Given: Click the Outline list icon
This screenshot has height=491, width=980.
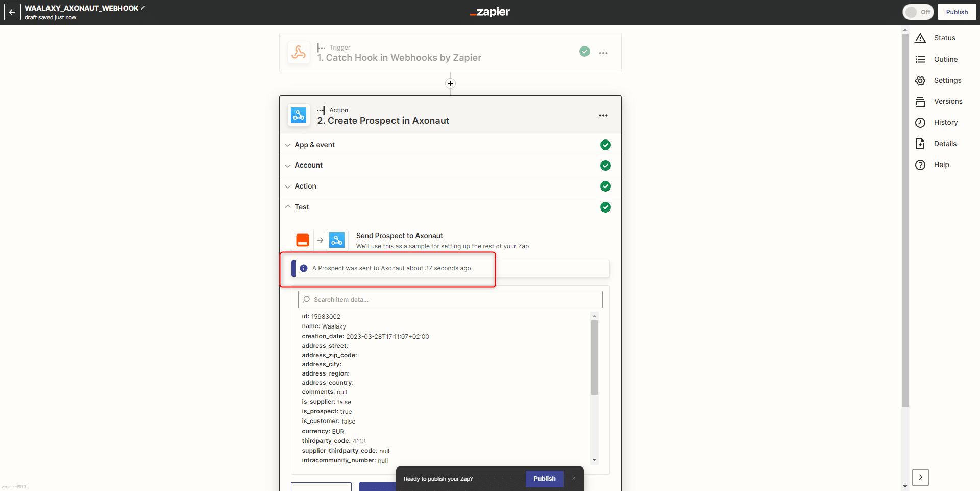Looking at the screenshot, I should [920, 59].
